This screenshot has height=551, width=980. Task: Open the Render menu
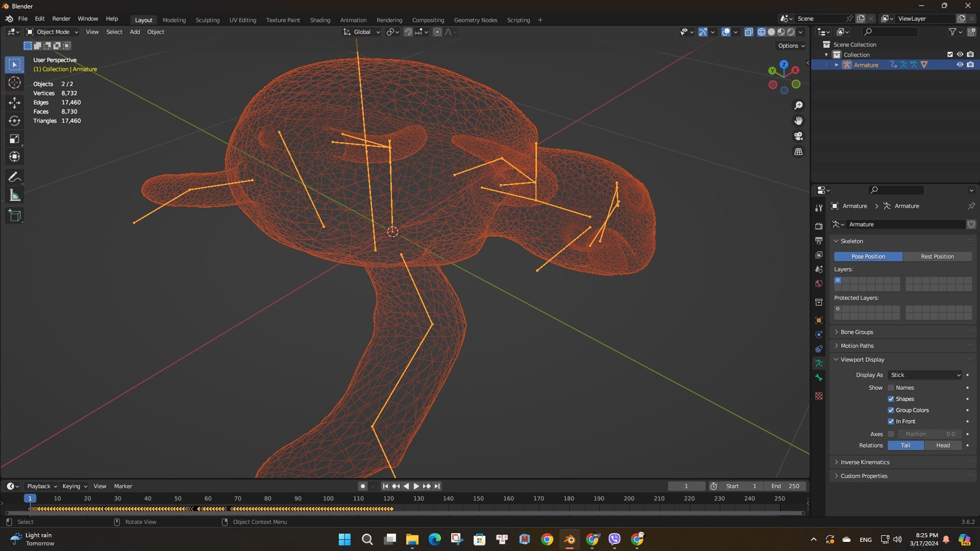pyautogui.click(x=61, y=19)
